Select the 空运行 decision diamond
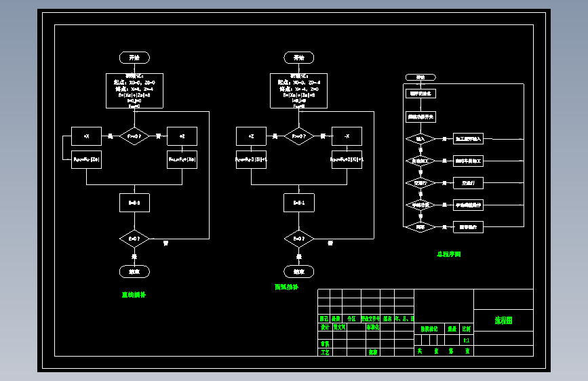 point(420,183)
